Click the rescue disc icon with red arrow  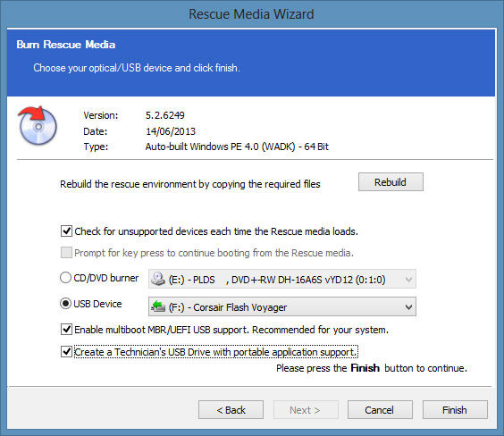point(38,125)
